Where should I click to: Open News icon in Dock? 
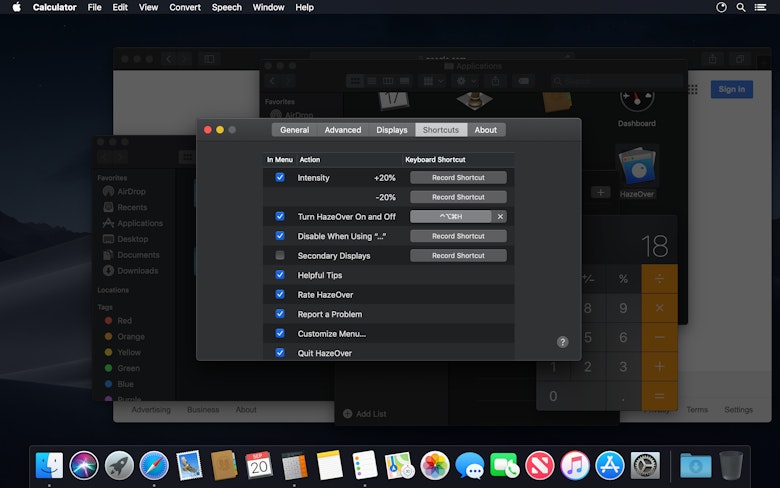[x=540, y=465]
